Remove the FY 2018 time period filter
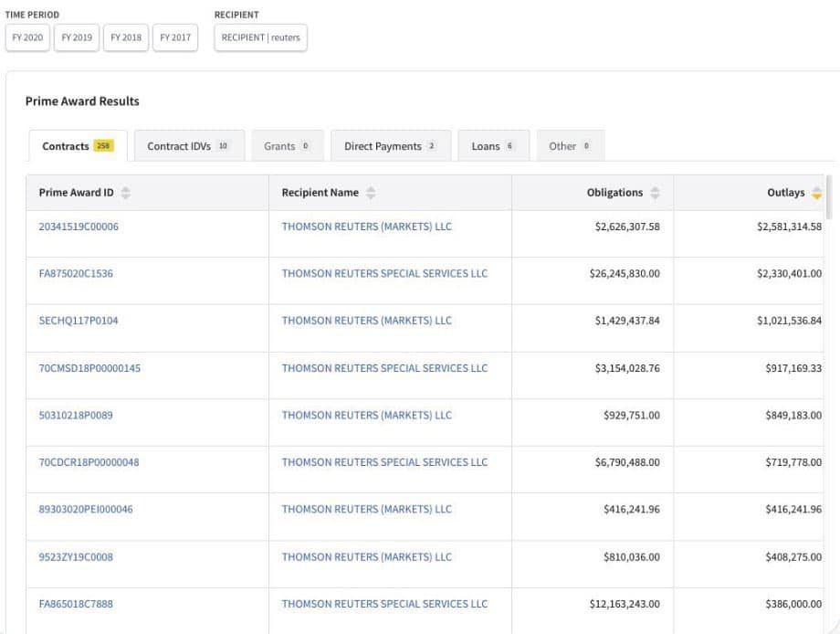Image resolution: width=840 pixels, height=634 pixels. click(126, 37)
